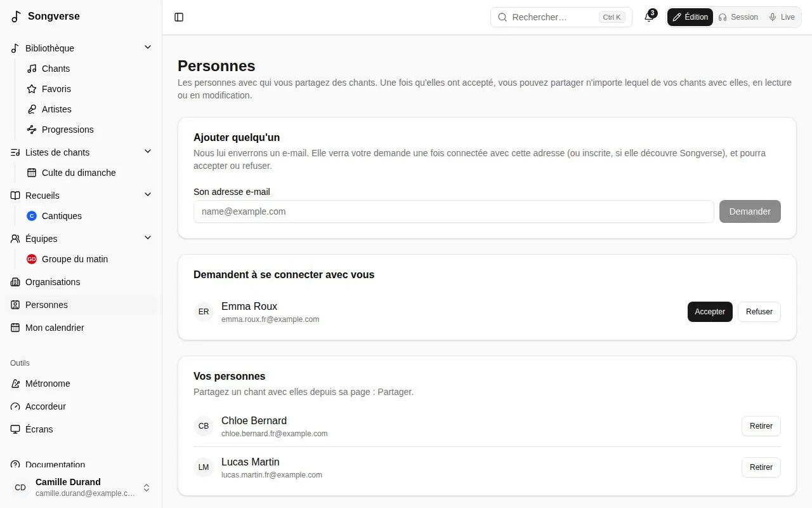Accept Emma Roux's connection request

click(710, 312)
